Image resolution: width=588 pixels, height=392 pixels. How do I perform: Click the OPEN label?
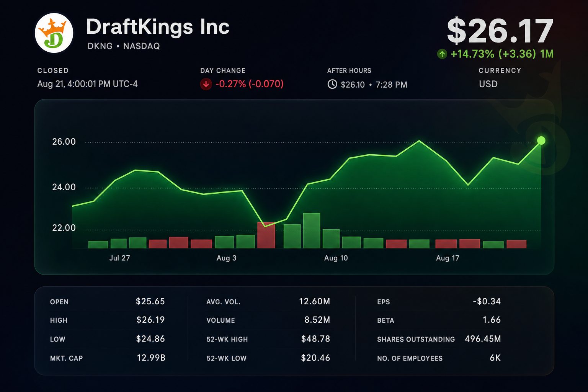pos(59,302)
